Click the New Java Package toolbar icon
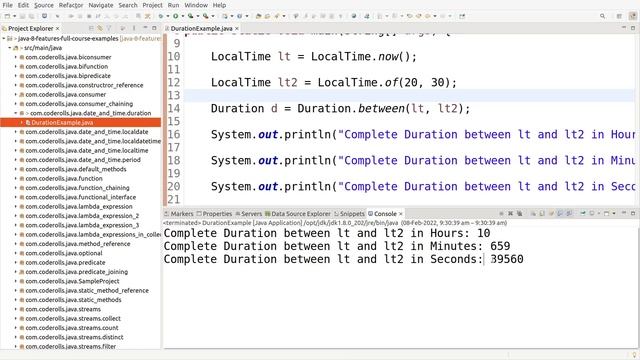This screenshot has width=640, height=360. (x=224, y=16)
